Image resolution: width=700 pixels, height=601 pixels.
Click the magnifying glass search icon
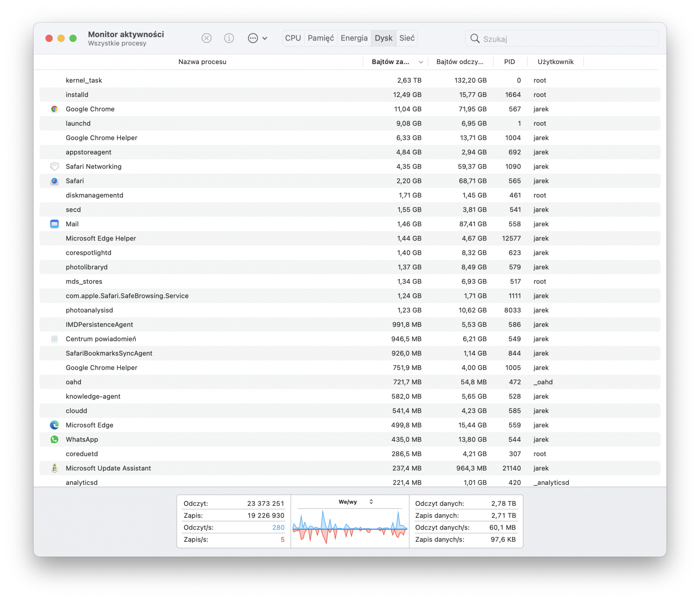tap(475, 39)
